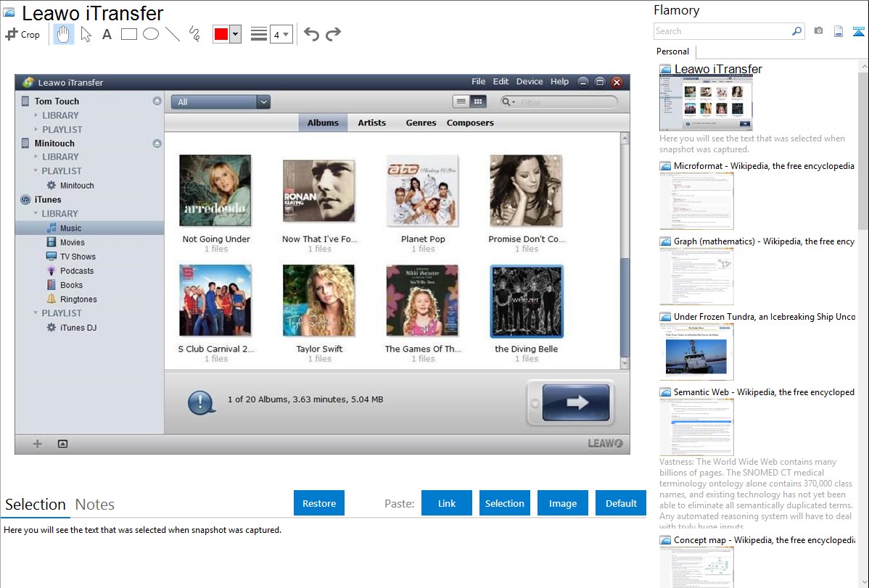The width and height of the screenshot is (869, 588).
Task: Switch to the Notes tab
Action: [95, 505]
